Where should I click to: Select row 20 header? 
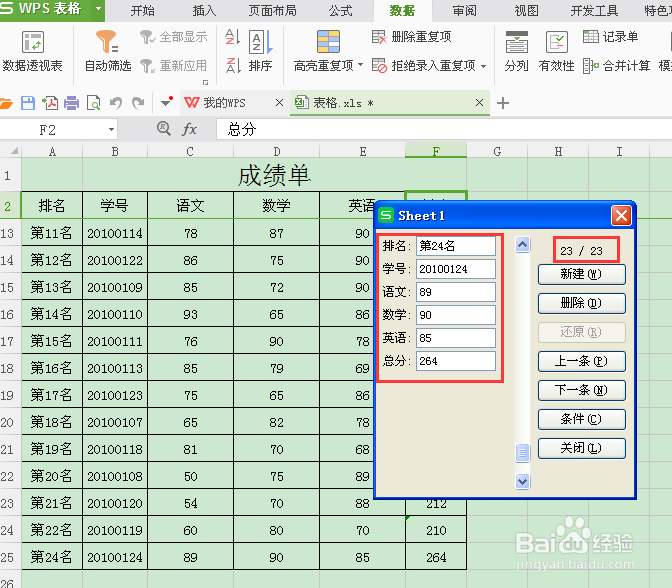[10, 423]
